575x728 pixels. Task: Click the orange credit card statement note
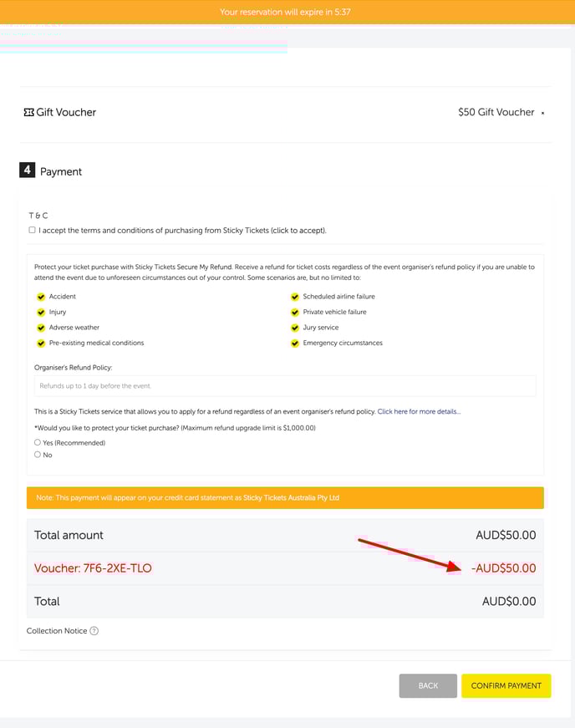click(285, 498)
